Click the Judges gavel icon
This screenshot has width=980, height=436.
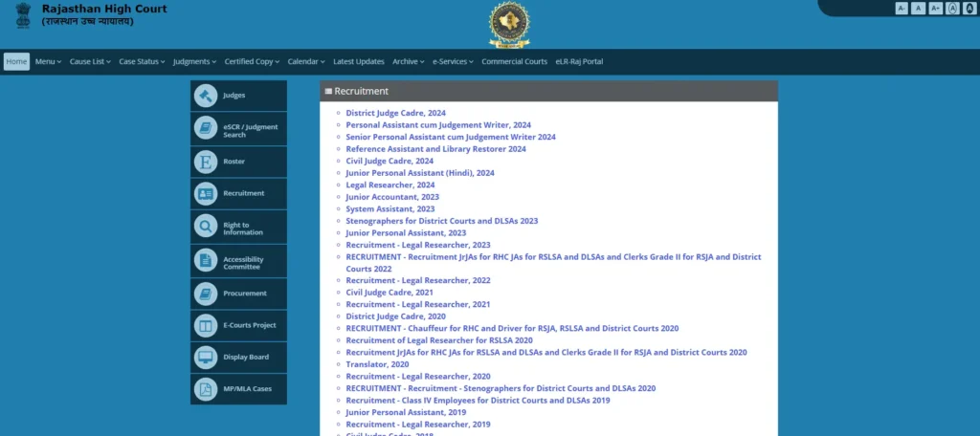coord(206,96)
